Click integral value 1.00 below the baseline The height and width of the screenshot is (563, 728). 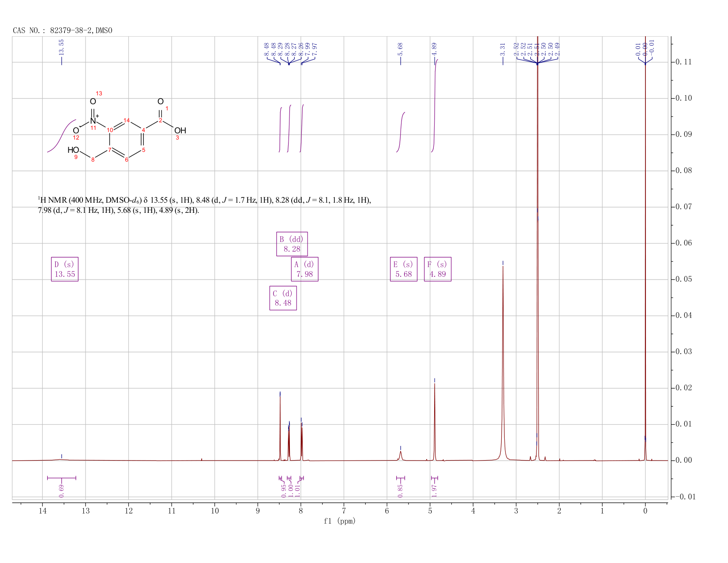(290, 491)
